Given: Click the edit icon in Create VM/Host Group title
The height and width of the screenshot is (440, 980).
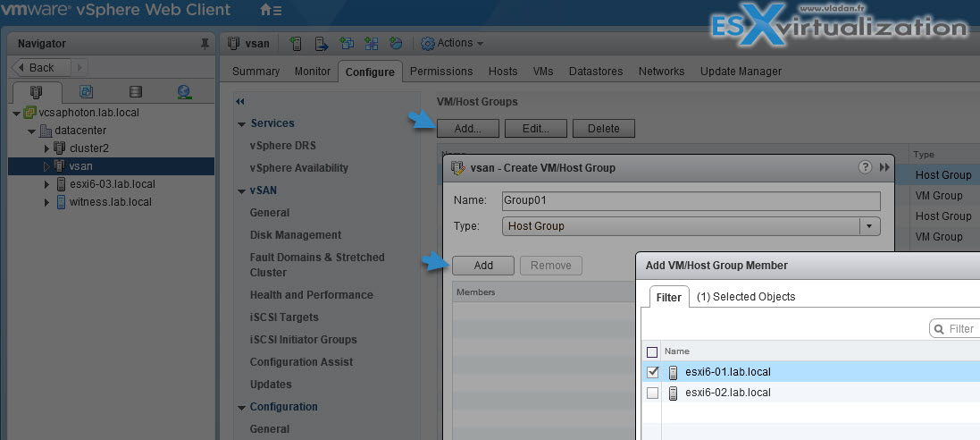Looking at the screenshot, I should pyautogui.click(x=458, y=168).
